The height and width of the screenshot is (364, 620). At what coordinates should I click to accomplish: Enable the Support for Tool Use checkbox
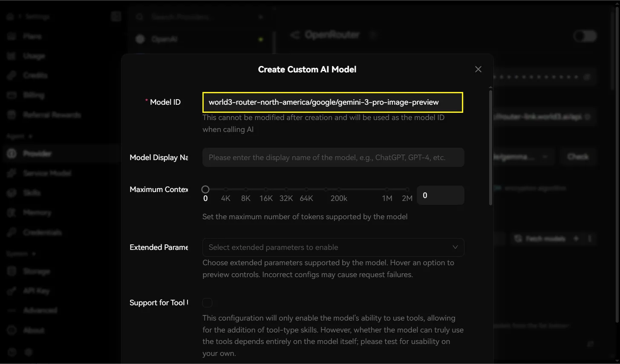click(x=208, y=303)
